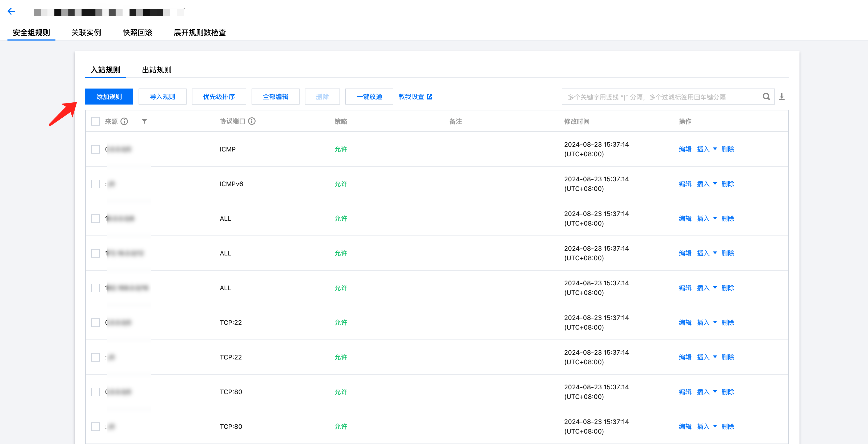The width and height of the screenshot is (868, 444).
Task: Click info icon next to 协议端口
Action: pyautogui.click(x=252, y=121)
